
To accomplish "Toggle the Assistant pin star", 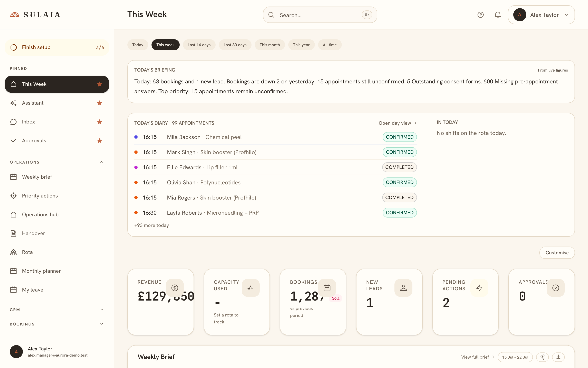I will [100, 103].
